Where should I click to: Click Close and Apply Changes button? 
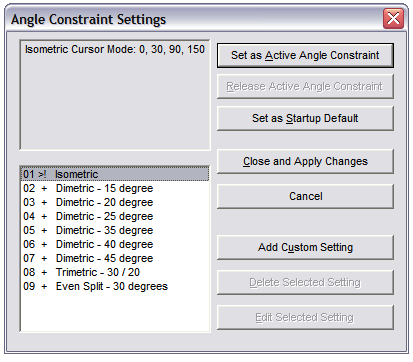305,162
